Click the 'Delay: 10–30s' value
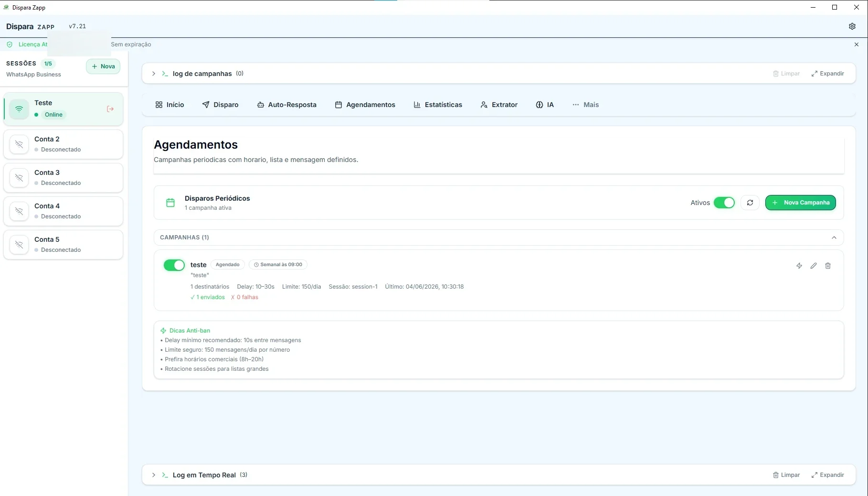 point(256,287)
